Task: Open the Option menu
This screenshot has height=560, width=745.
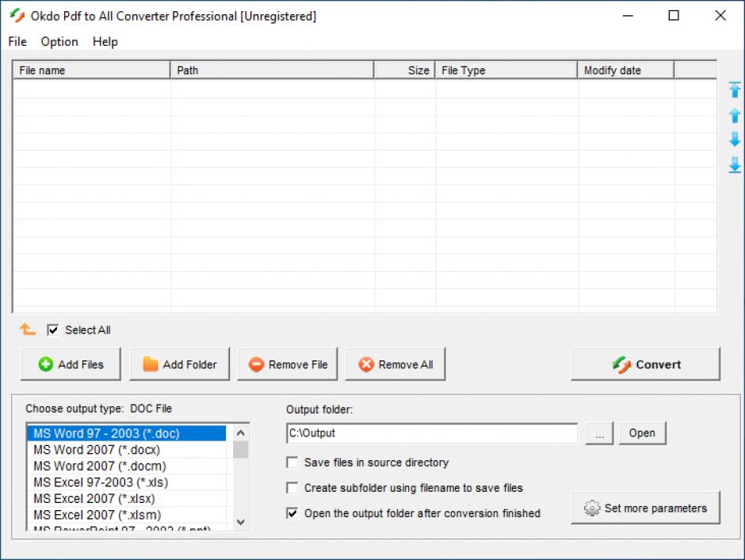Action: tap(59, 42)
